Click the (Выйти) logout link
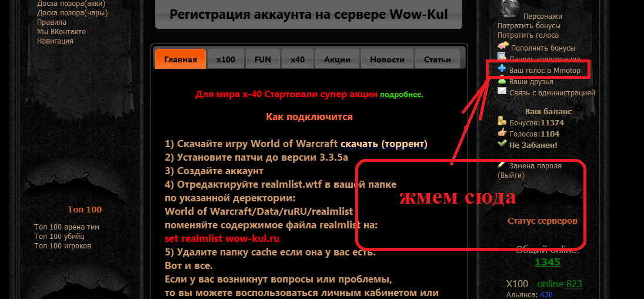Image resolution: width=644 pixels, height=299 pixels. tap(511, 175)
